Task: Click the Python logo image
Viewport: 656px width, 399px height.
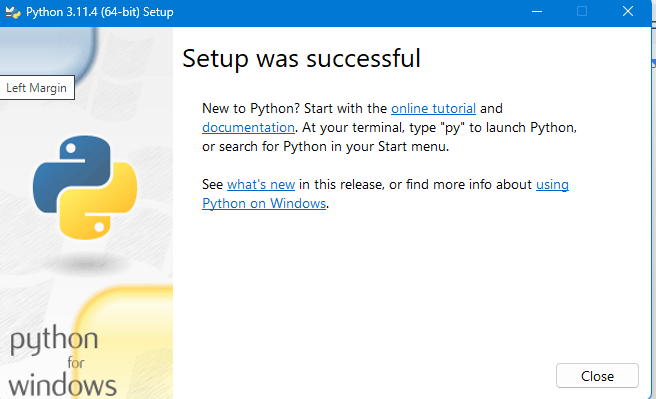Action: [x=85, y=187]
